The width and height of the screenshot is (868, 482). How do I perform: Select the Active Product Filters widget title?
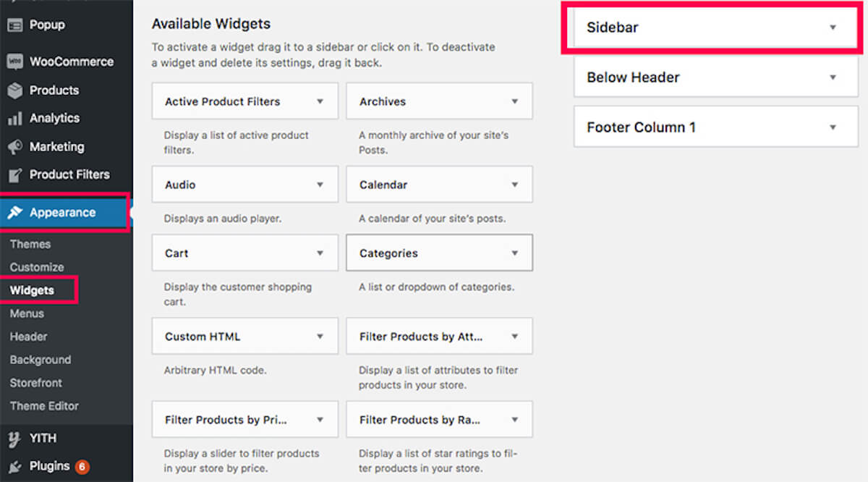coord(223,101)
